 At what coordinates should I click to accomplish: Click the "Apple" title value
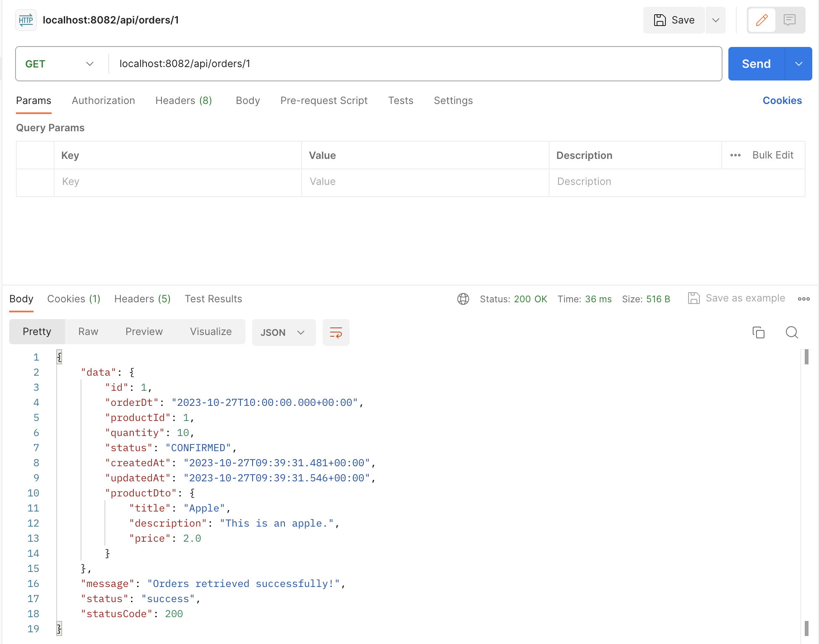point(204,508)
